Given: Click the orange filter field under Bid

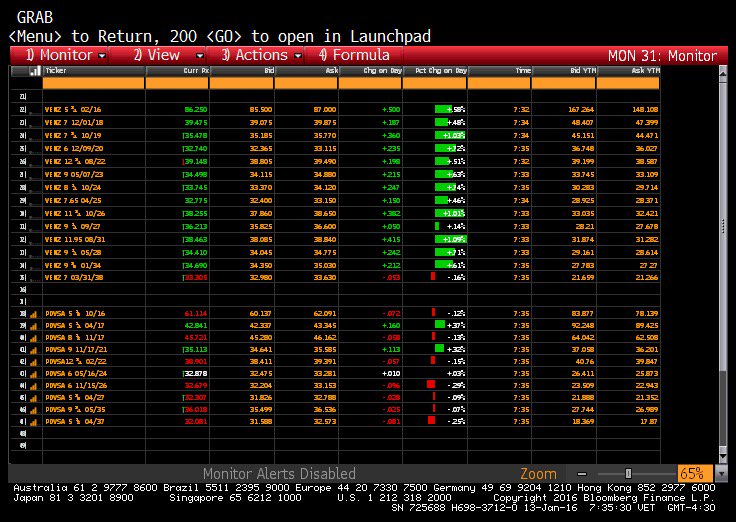Looking at the screenshot, I should tap(241, 83).
